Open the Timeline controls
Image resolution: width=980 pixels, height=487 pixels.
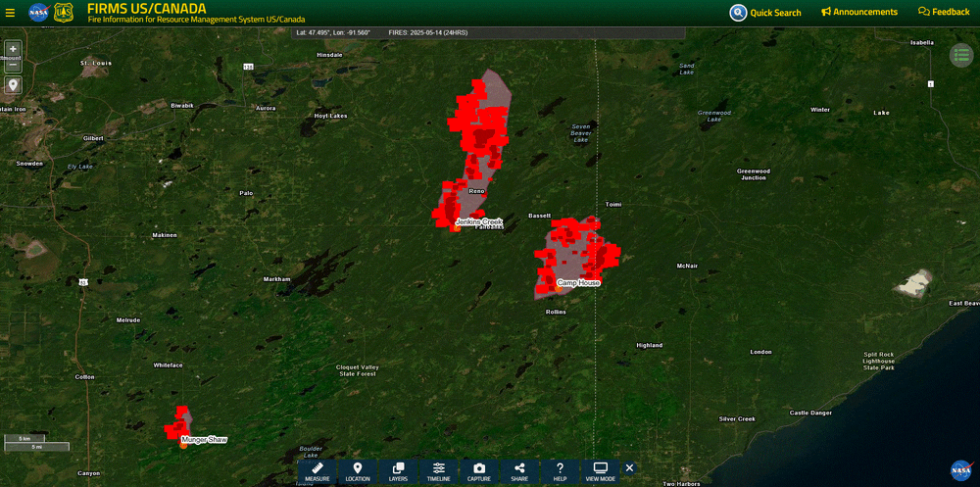[x=439, y=472]
